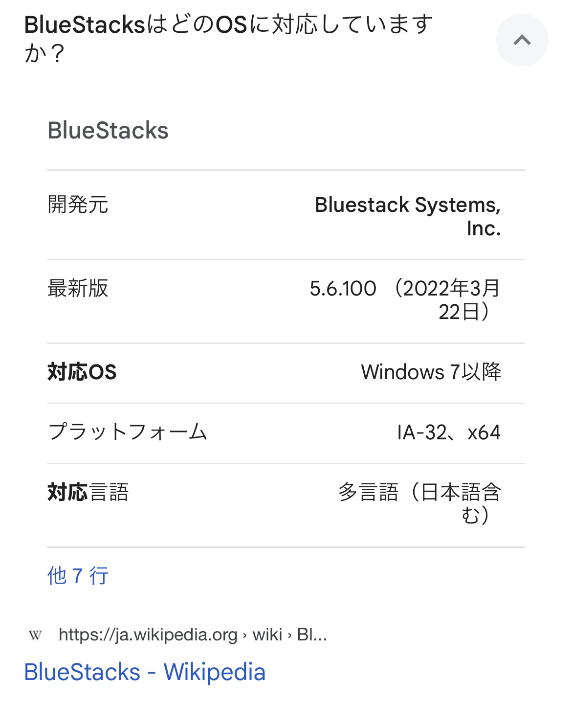572x728 pixels.
Task: Click the ja.wikipedia.org URL text
Action: tap(148, 635)
